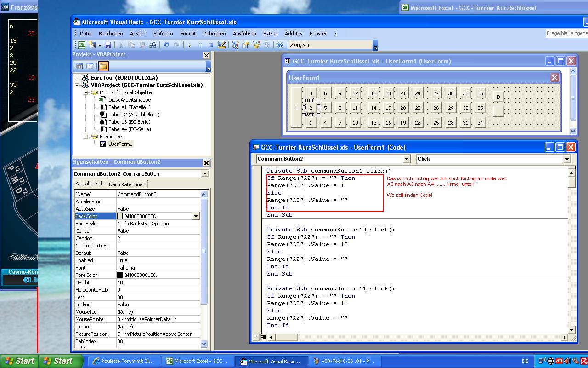Image resolution: width=588 pixels, height=368 pixels.
Task: Show the Toolbox icon
Action: (x=266, y=45)
